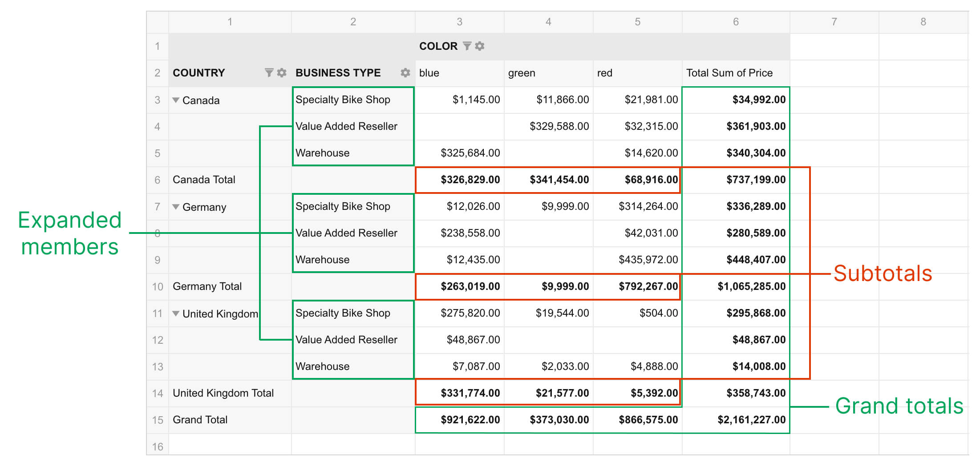The height and width of the screenshot is (466, 980).
Task: Select the $1,145.00 cell
Action: pyautogui.click(x=459, y=100)
